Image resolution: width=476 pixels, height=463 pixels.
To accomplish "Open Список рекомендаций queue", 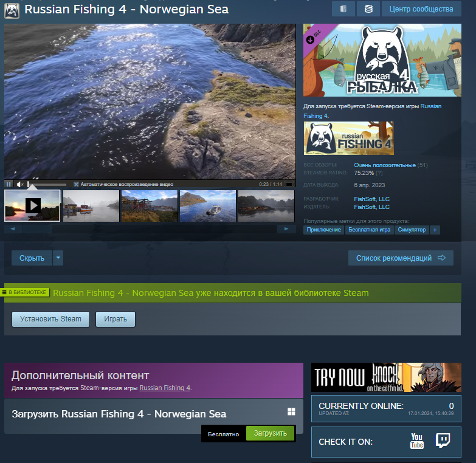I will (401, 258).
